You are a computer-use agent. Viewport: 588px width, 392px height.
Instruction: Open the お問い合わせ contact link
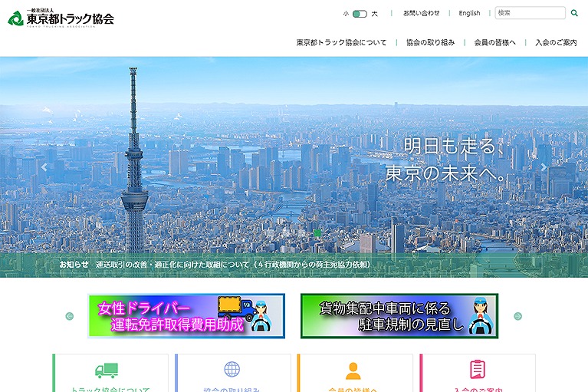421,13
